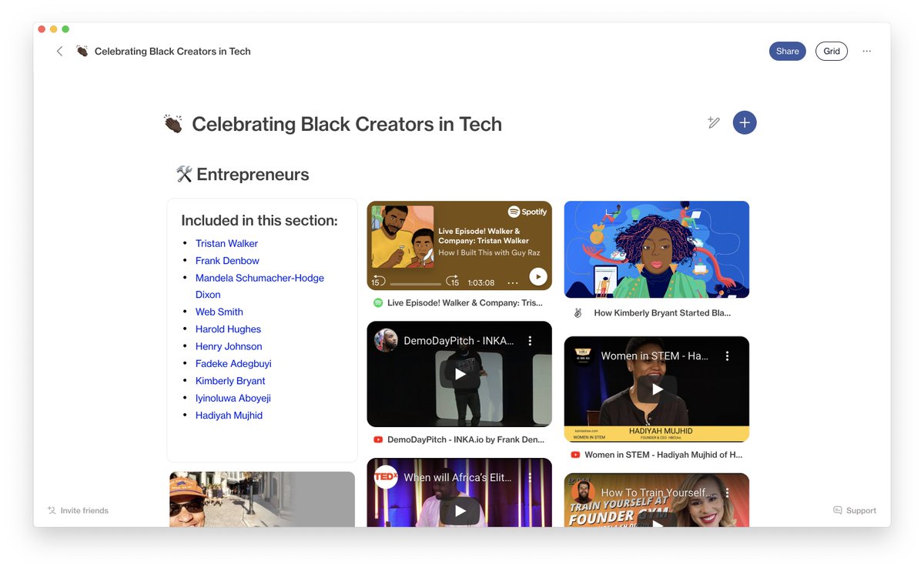Open the three-dot more options menu
Image resolution: width=924 pixels, height=571 pixels.
[867, 51]
